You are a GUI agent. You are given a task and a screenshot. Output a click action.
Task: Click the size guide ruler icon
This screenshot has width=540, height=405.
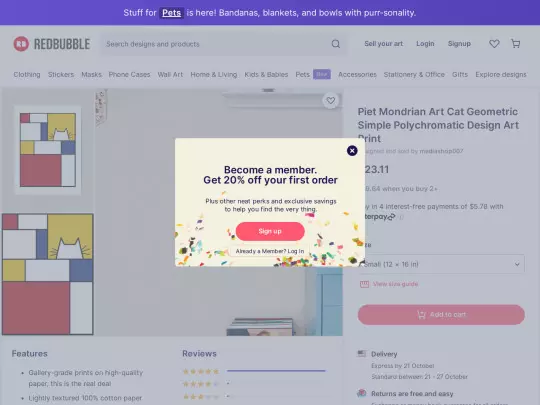364,284
